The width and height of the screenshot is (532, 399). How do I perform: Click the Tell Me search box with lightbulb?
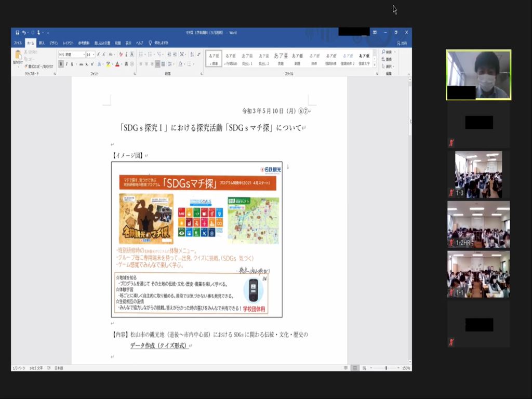pyautogui.click(x=159, y=43)
